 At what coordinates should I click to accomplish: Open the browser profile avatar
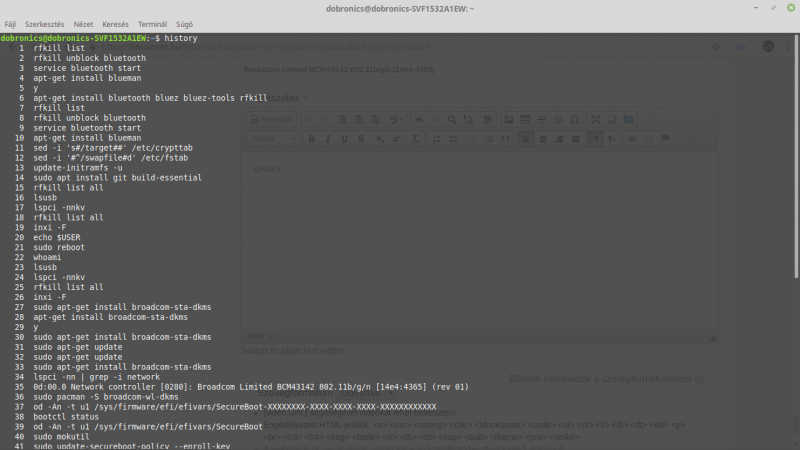(x=768, y=46)
